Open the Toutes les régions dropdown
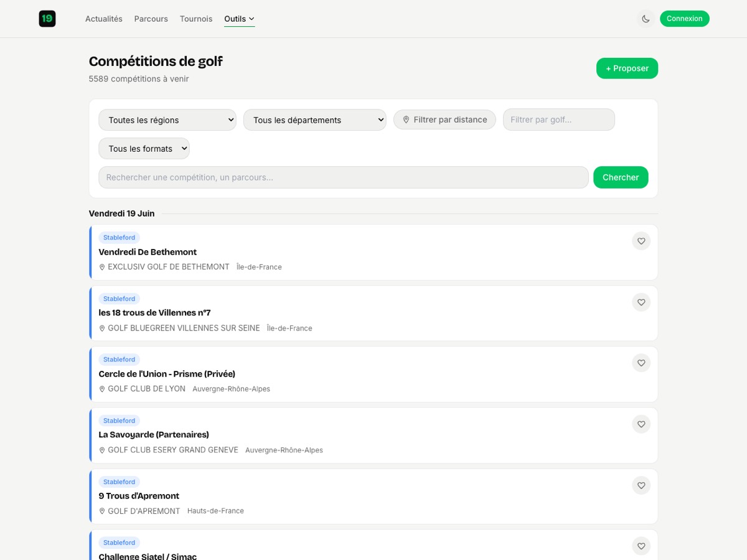Image resolution: width=747 pixels, height=560 pixels. pos(167,120)
